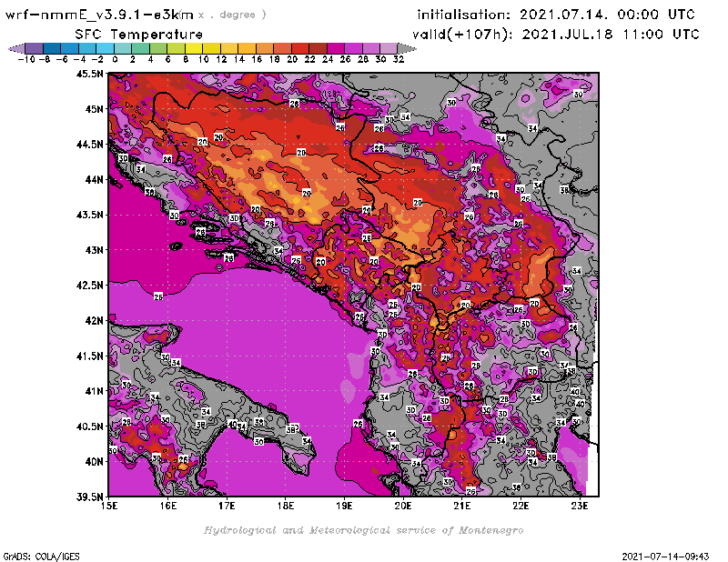
Task: Click the orange-red legend swatch between 18 and 20
Action: (283, 48)
